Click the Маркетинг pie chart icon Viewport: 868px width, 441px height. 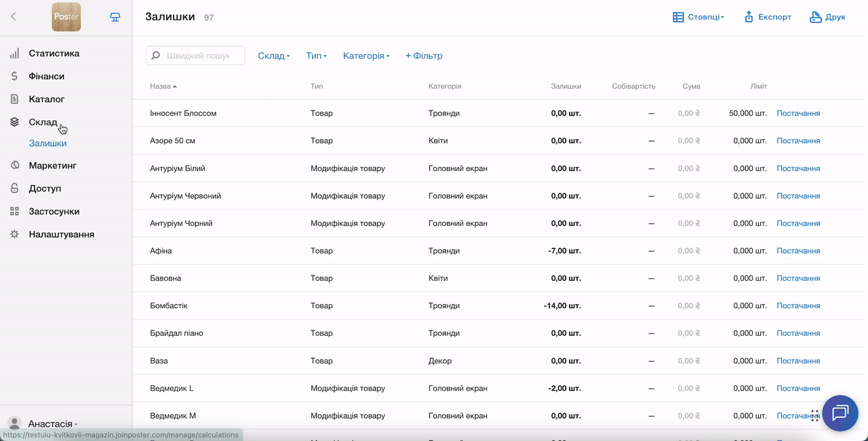click(x=14, y=166)
